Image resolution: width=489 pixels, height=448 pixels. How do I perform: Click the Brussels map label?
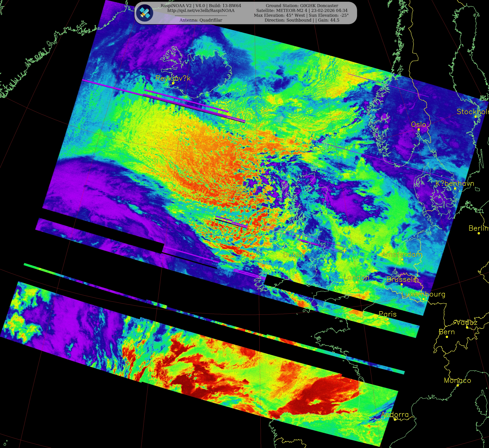pos(401,279)
